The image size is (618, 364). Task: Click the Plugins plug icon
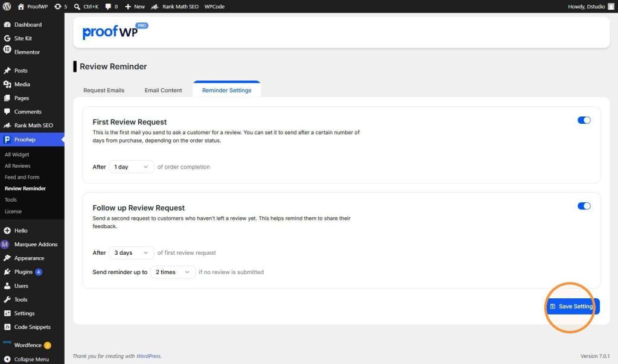point(7,272)
